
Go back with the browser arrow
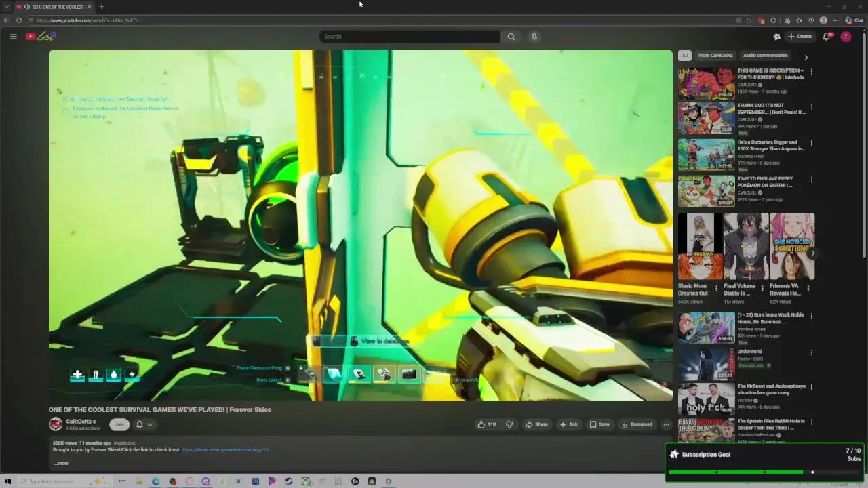(7, 20)
